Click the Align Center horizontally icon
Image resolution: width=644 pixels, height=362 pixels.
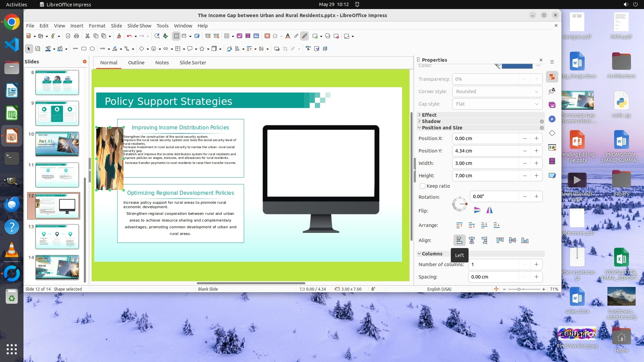point(472,240)
